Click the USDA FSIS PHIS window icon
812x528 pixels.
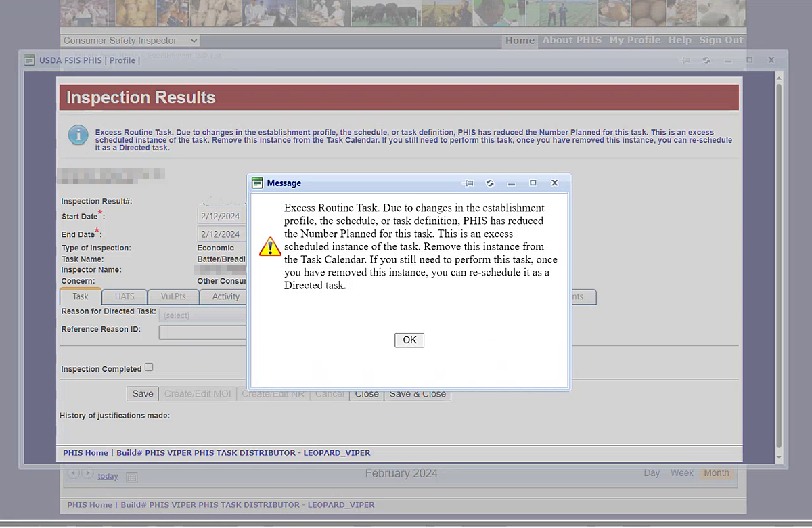pos(29,60)
